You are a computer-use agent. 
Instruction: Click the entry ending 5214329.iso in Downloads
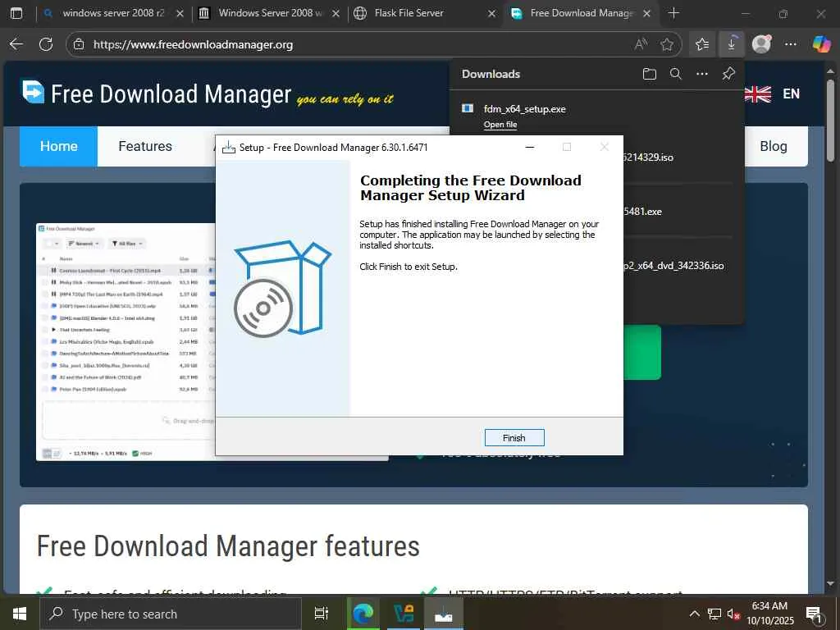pos(647,157)
